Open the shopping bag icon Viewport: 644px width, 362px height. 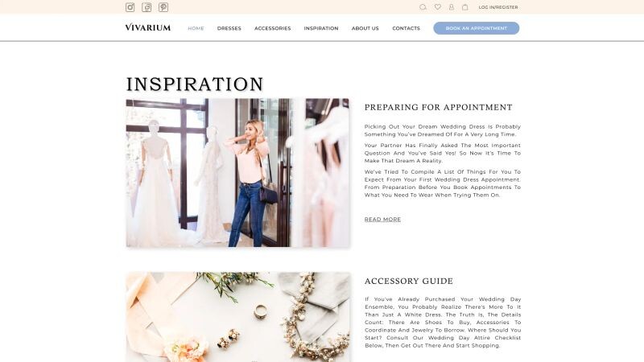pyautogui.click(x=465, y=7)
